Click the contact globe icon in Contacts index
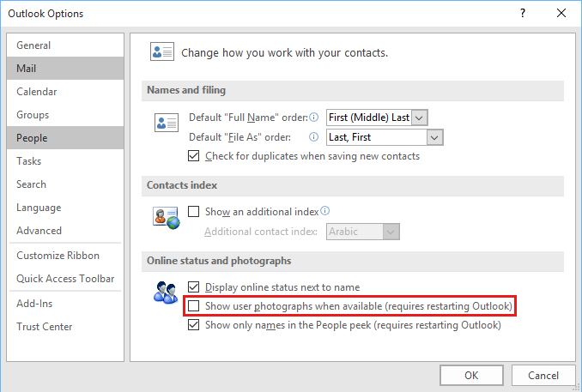 167,218
